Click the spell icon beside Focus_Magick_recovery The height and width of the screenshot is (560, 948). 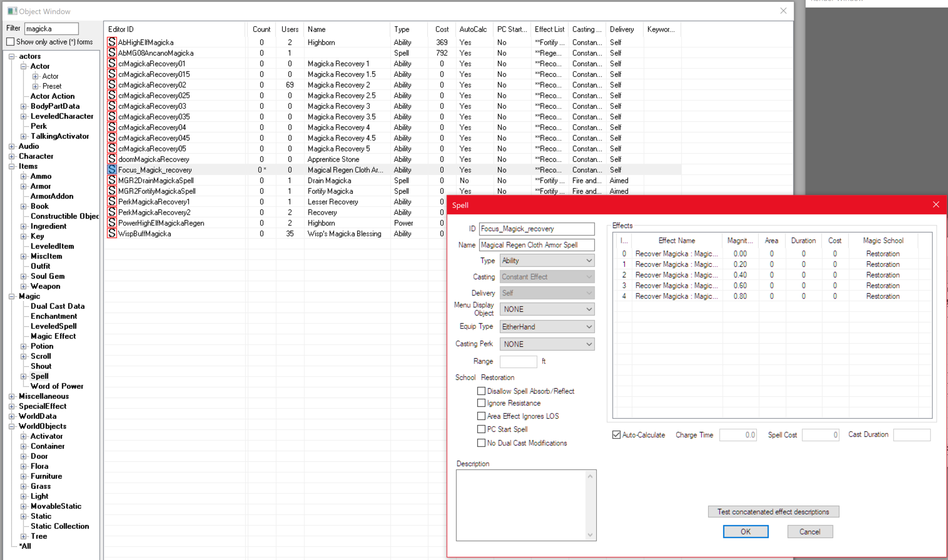pyautogui.click(x=112, y=170)
